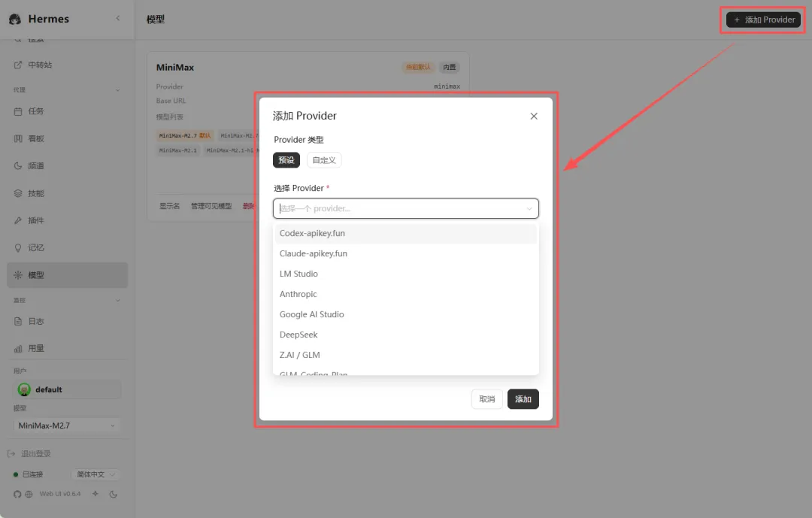Click the sparkle icon beside Web UI version

click(x=95, y=494)
